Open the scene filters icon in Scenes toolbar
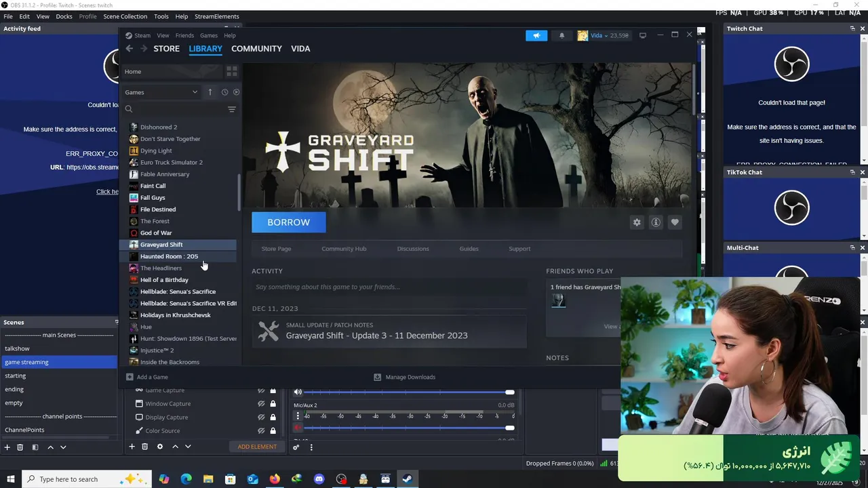Screen dimensions: 868x488 [x=35, y=447]
